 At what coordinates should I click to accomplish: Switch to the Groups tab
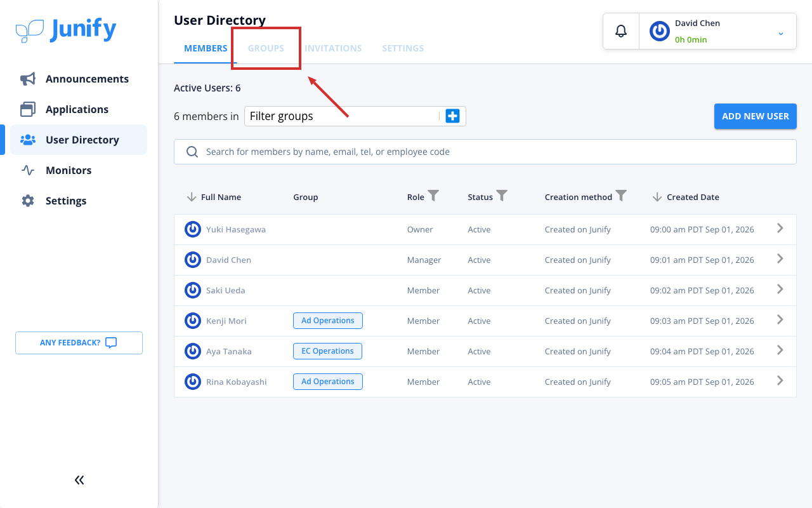266,48
